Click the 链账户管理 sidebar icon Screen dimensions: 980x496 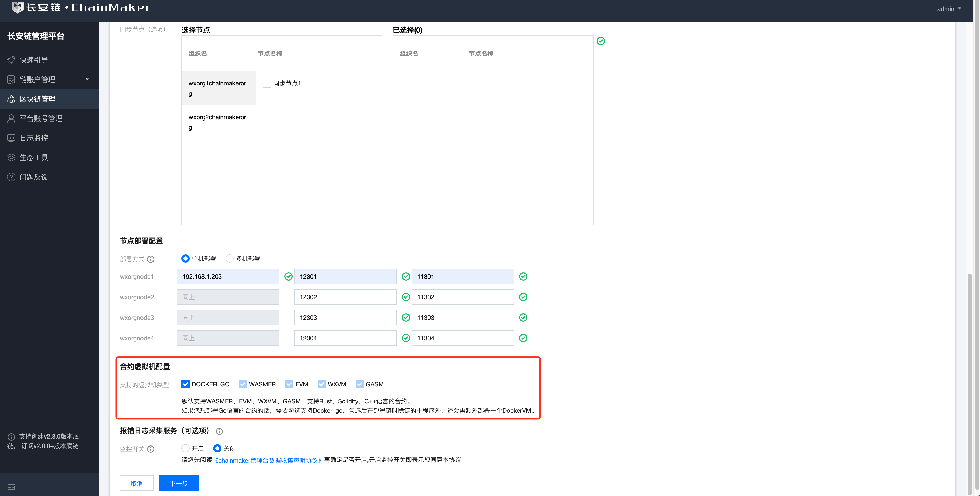pyautogui.click(x=12, y=80)
